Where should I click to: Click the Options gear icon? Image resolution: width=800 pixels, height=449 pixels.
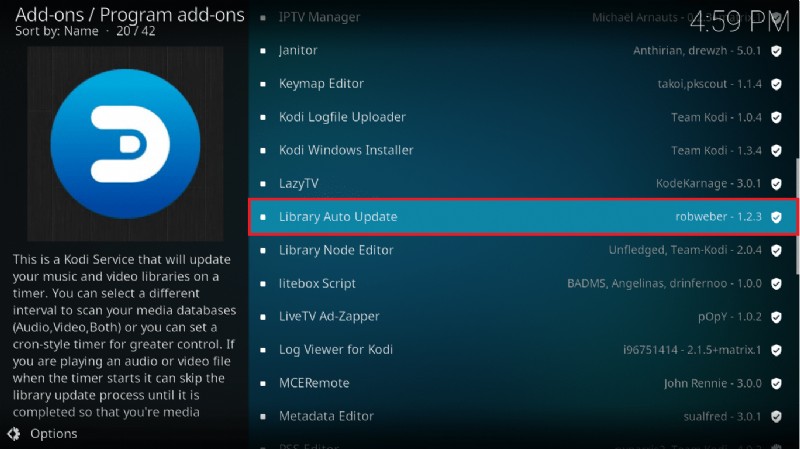14,434
